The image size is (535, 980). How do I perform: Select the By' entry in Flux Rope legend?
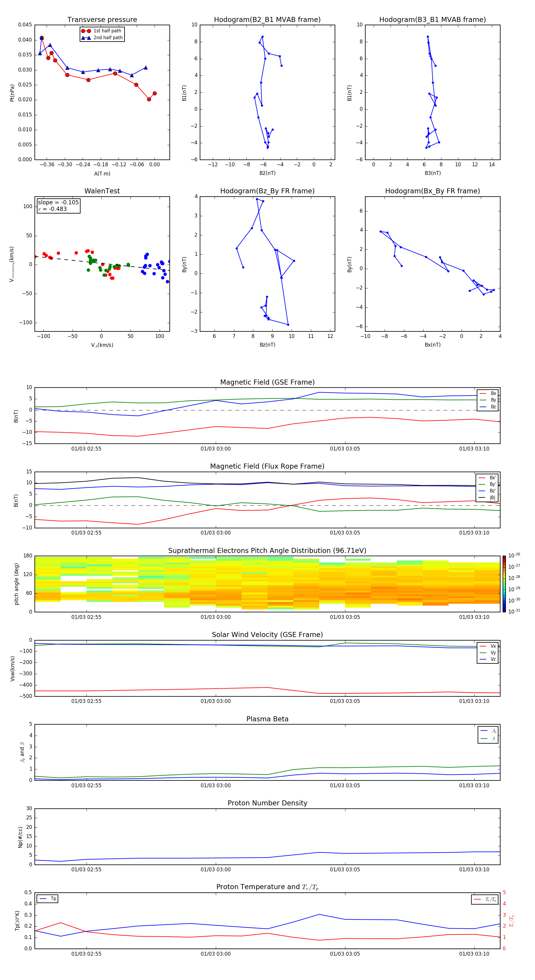(x=487, y=484)
